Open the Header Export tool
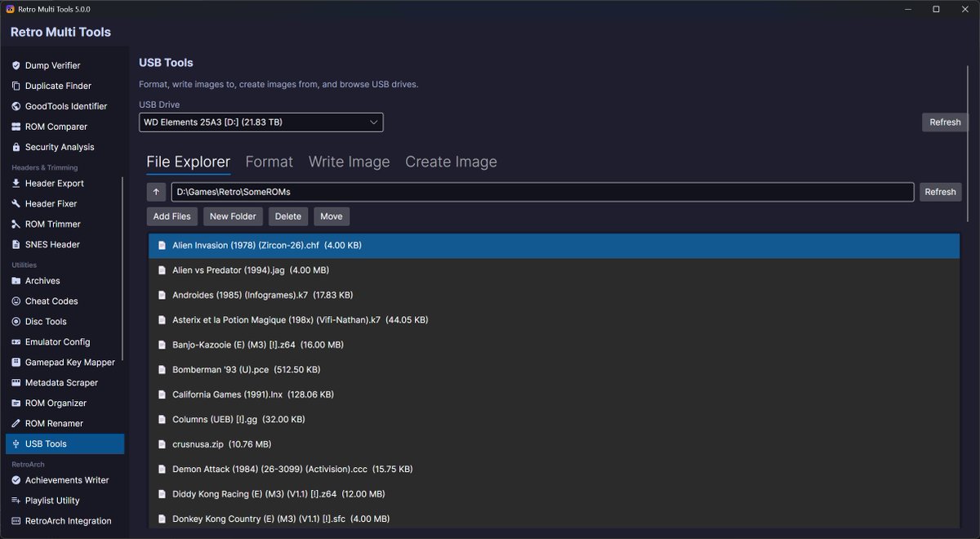 (x=63, y=183)
